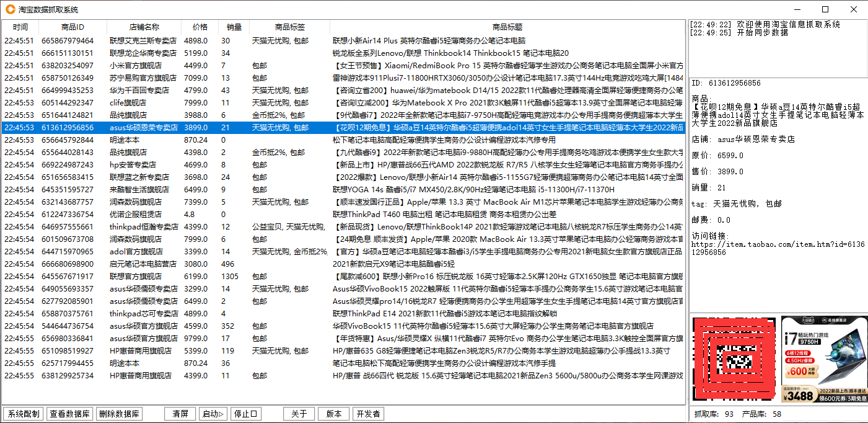The width and height of the screenshot is (868, 423).
Task: Select the row with product ID 651098519927
Action: [x=343, y=350]
